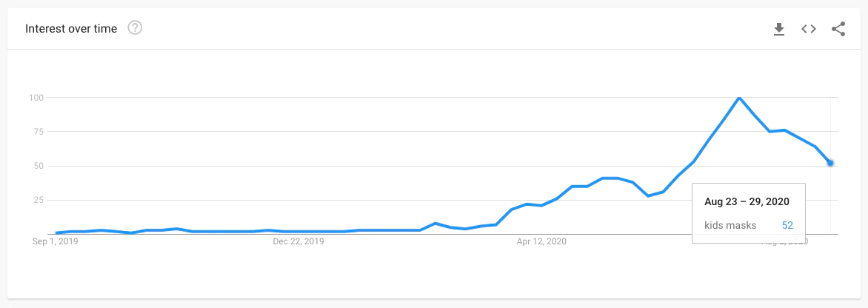Download the chart data

tap(778, 29)
